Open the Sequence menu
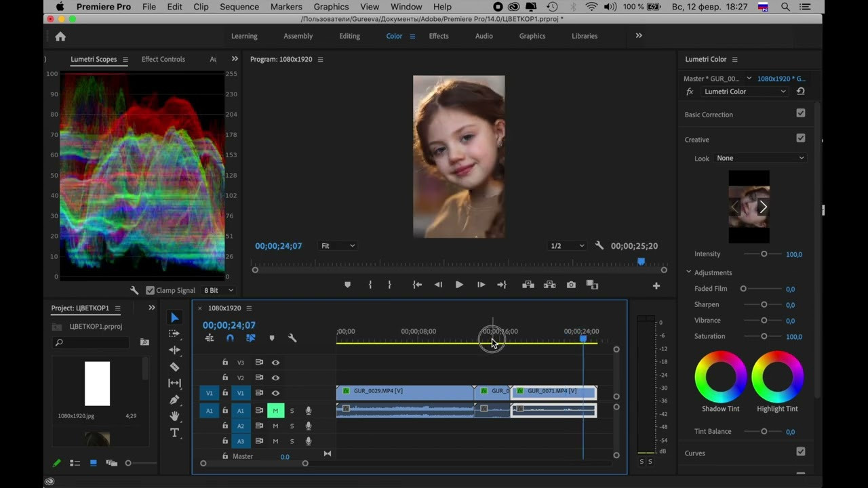The height and width of the screenshot is (488, 868). coord(239,7)
